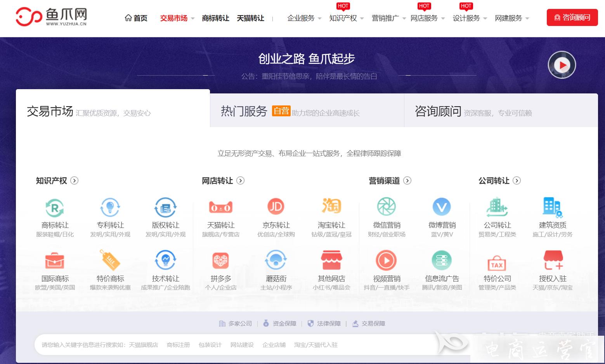The width and height of the screenshot is (605, 364).
Task: Click the 鱼爪网 logo
Action: (x=51, y=17)
